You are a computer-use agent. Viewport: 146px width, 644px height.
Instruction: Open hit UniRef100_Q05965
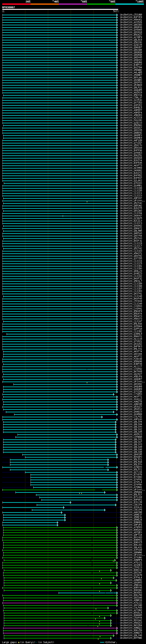131,30
